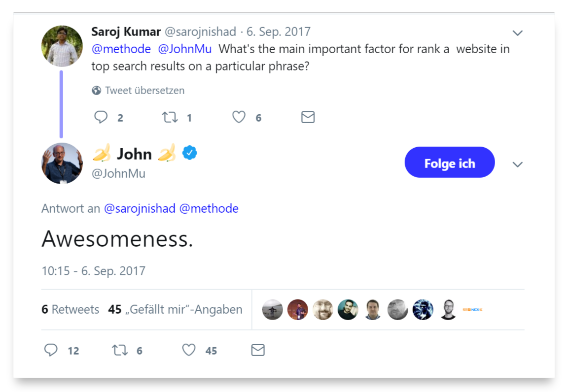Screen dimensions: 570x392
Task: Send Saroj Kumar's tweet via direct message
Action: pos(308,117)
